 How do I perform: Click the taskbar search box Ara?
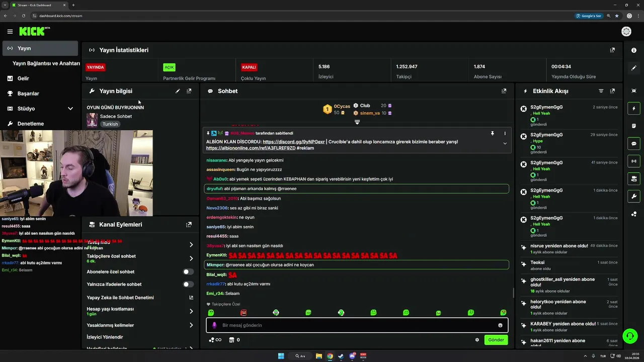click(x=300, y=356)
